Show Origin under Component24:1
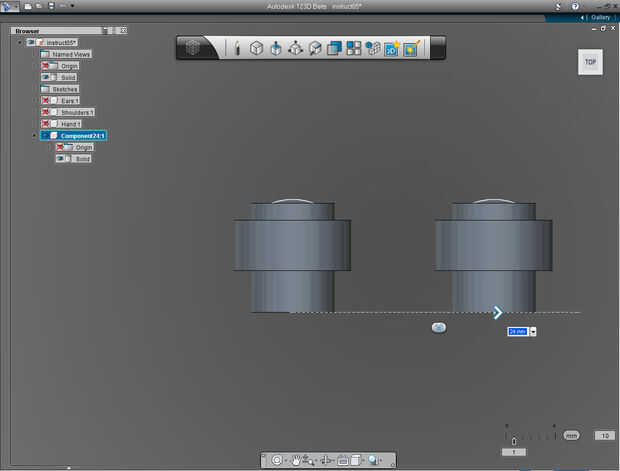The width and height of the screenshot is (620, 471). coord(60,147)
